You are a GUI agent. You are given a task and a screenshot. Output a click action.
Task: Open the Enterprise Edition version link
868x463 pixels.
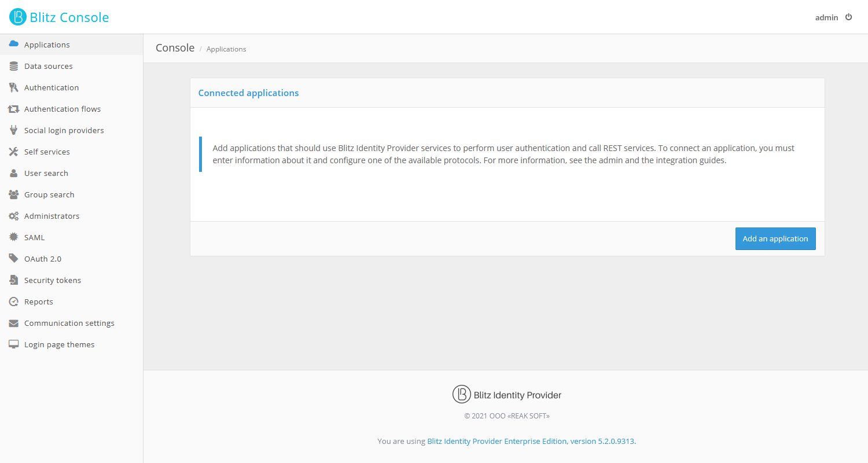click(531, 441)
